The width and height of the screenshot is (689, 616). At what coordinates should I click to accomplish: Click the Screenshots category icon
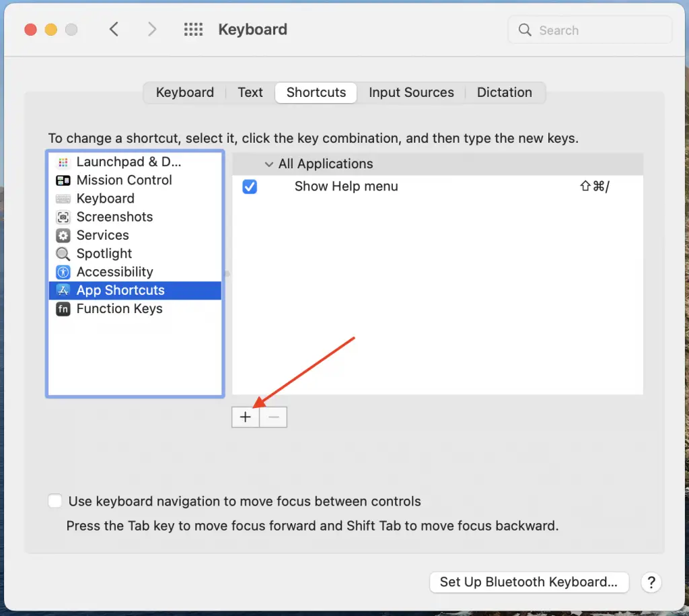tap(63, 217)
